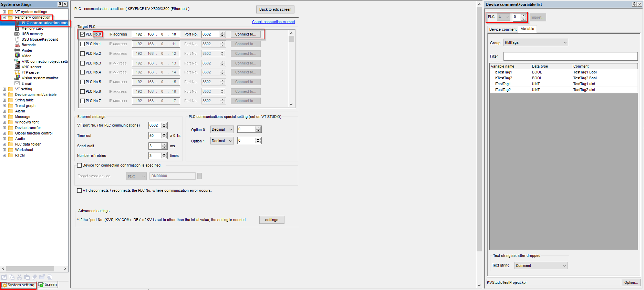Switch to the Variable tab
The width and height of the screenshot is (644, 290).
click(x=527, y=29)
